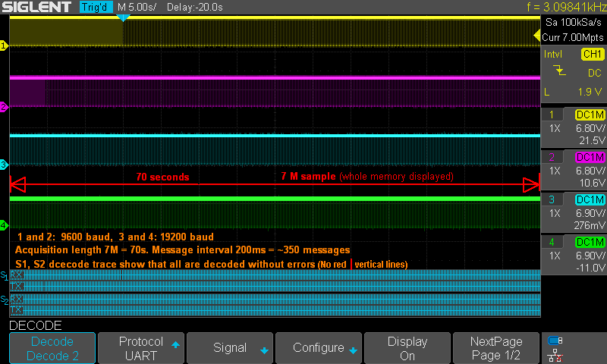
Task: Select the Decode 2 softkey
Action: tap(52, 348)
